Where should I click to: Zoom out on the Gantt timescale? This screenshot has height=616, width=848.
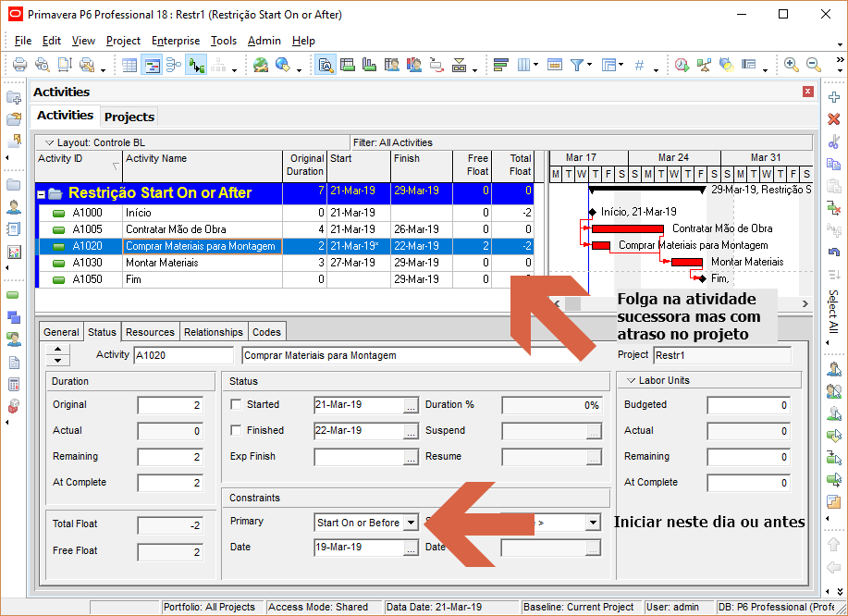click(x=814, y=65)
